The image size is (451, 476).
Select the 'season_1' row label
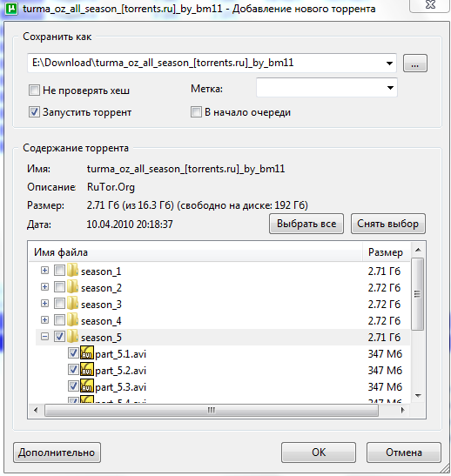point(101,272)
